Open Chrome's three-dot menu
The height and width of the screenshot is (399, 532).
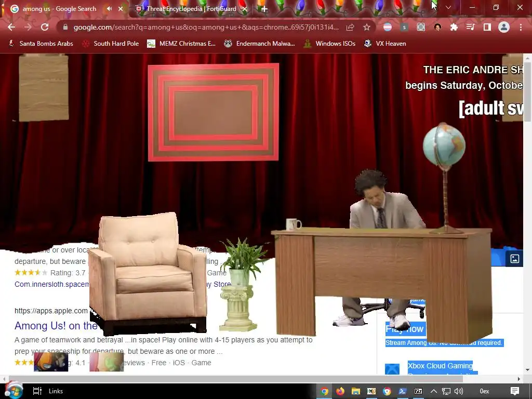[x=521, y=27]
